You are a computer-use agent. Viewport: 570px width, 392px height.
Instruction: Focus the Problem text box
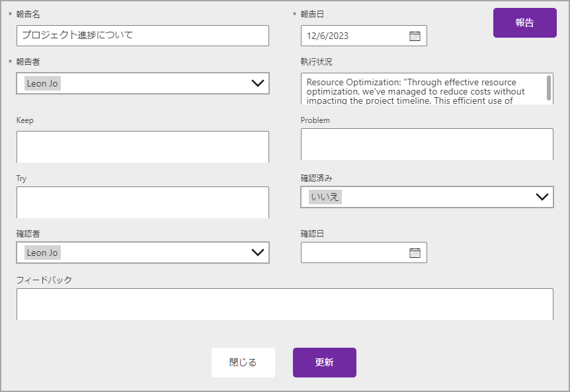(x=427, y=144)
